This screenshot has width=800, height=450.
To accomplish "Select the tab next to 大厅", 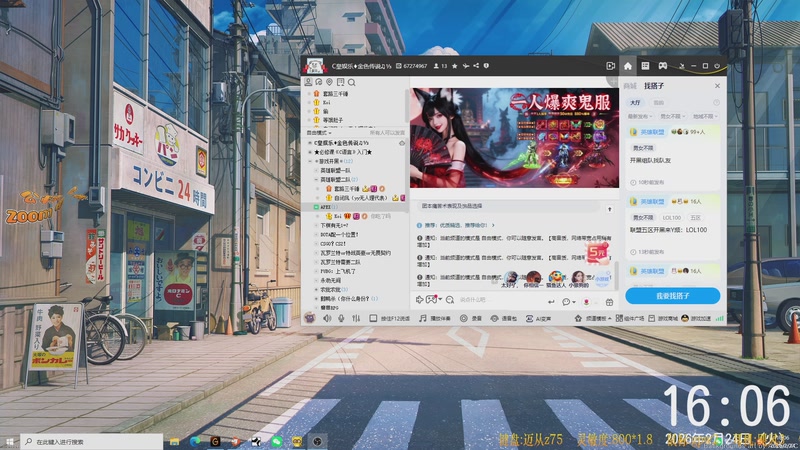I will [x=659, y=103].
